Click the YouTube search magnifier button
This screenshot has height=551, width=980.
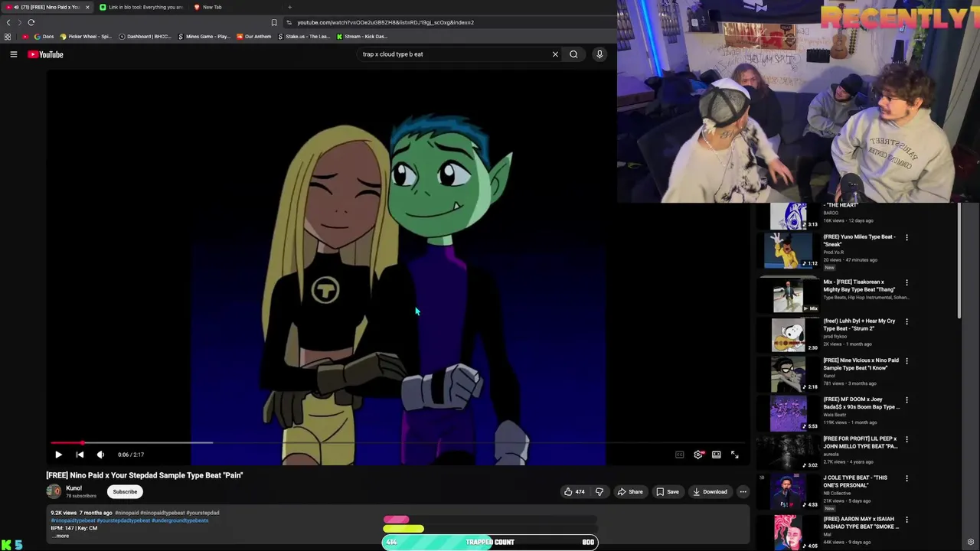[573, 54]
